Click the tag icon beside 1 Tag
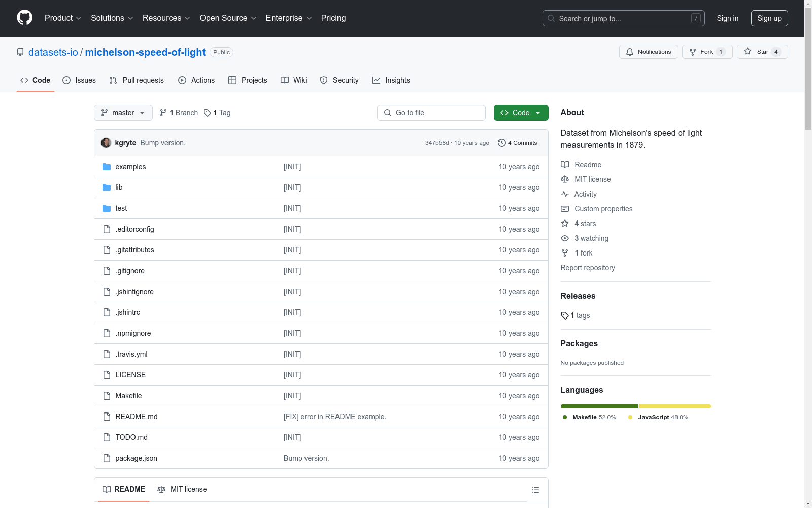The width and height of the screenshot is (812, 508). click(207, 113)
